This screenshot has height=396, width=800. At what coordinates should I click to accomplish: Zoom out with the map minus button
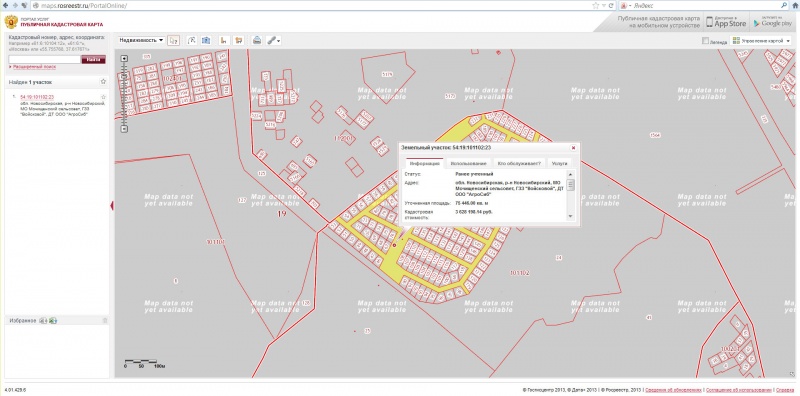coord(124,129)
